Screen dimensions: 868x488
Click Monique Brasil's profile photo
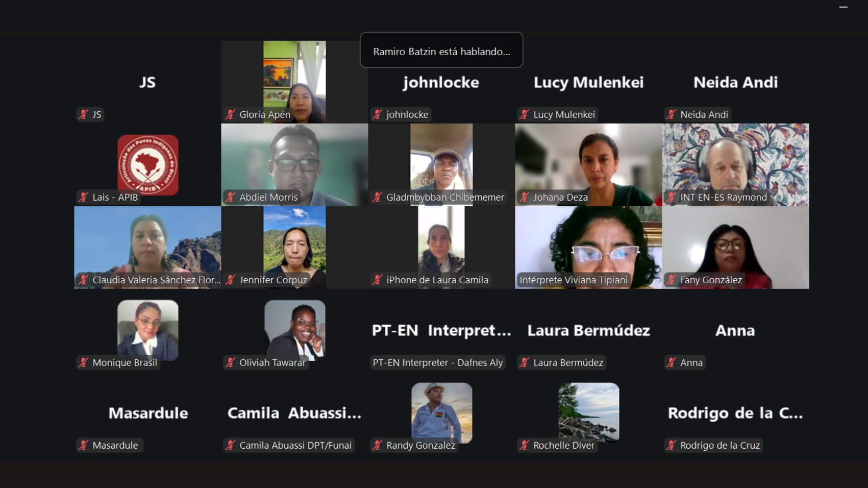click(148, 330)
